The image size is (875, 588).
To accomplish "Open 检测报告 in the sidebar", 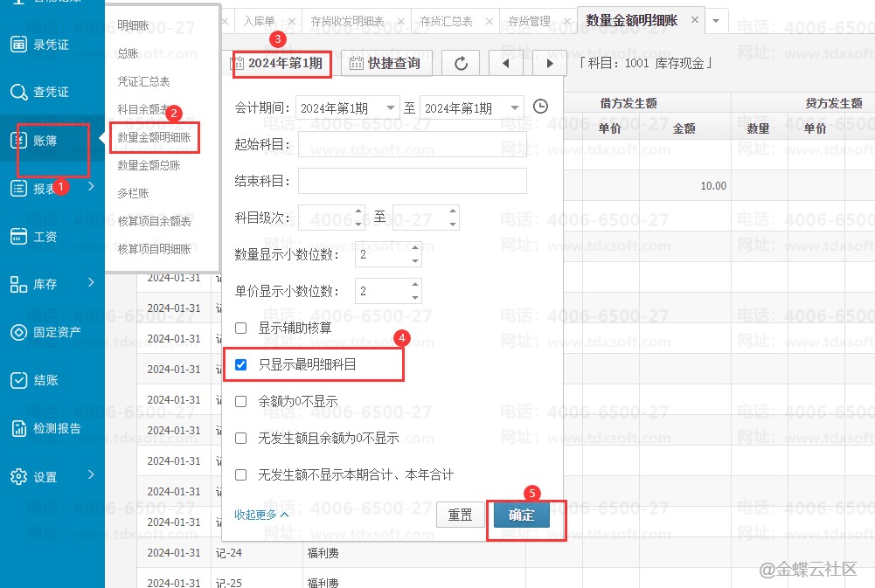I will 57,428.
